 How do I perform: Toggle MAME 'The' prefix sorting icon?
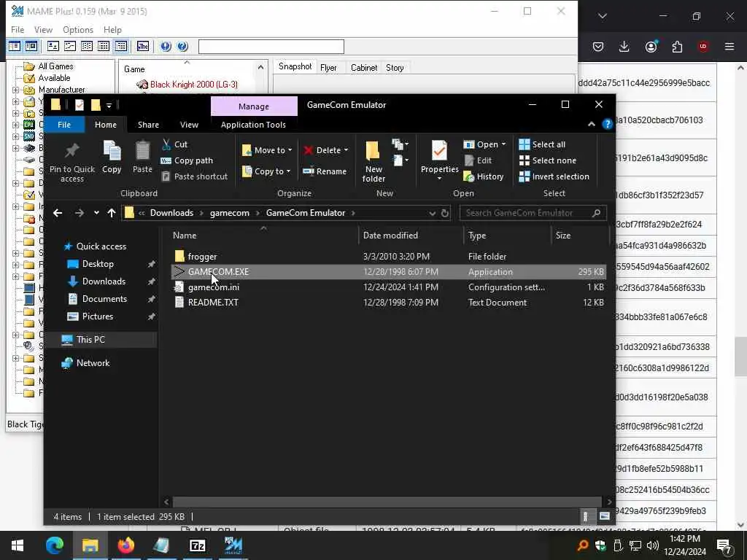pos(143,46)
